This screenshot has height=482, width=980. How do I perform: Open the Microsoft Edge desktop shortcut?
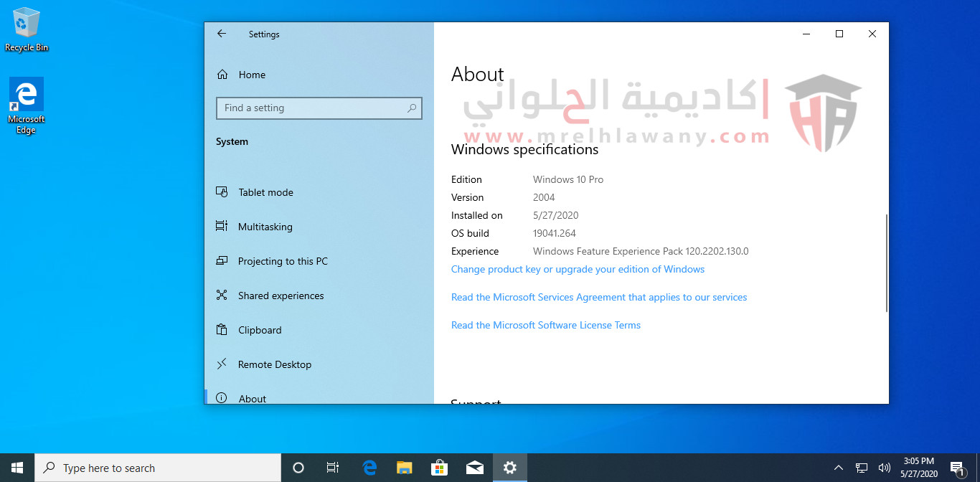pos(27,106)
